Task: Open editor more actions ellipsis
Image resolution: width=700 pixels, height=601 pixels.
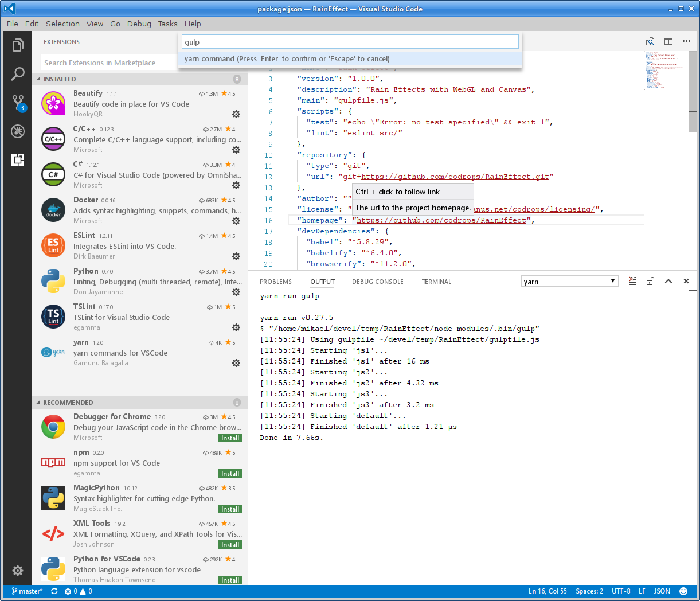Action: point(686,41)
